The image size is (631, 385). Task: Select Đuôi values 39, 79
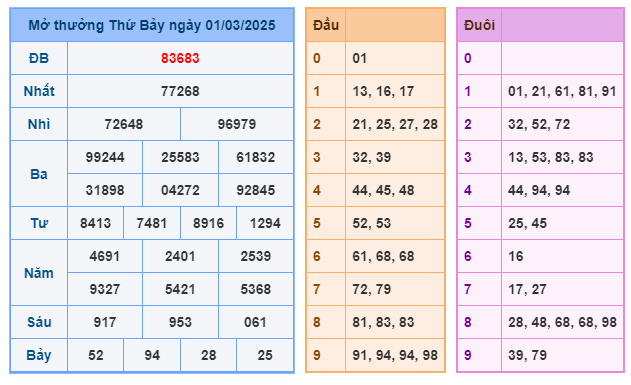[527, 355]
